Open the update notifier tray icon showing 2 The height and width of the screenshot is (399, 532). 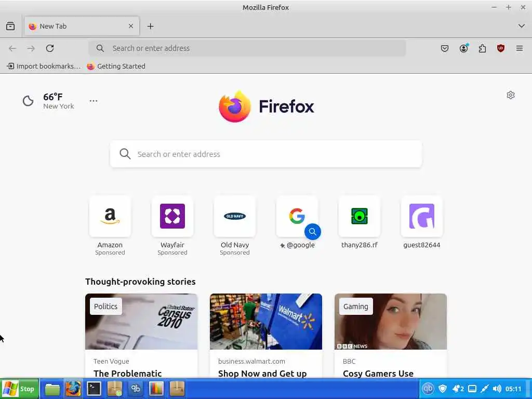[458, 389]
